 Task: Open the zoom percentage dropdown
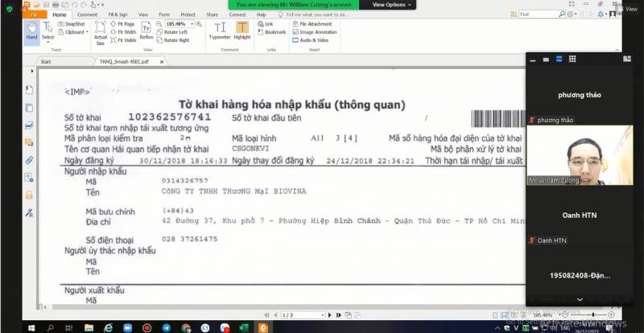192,24
